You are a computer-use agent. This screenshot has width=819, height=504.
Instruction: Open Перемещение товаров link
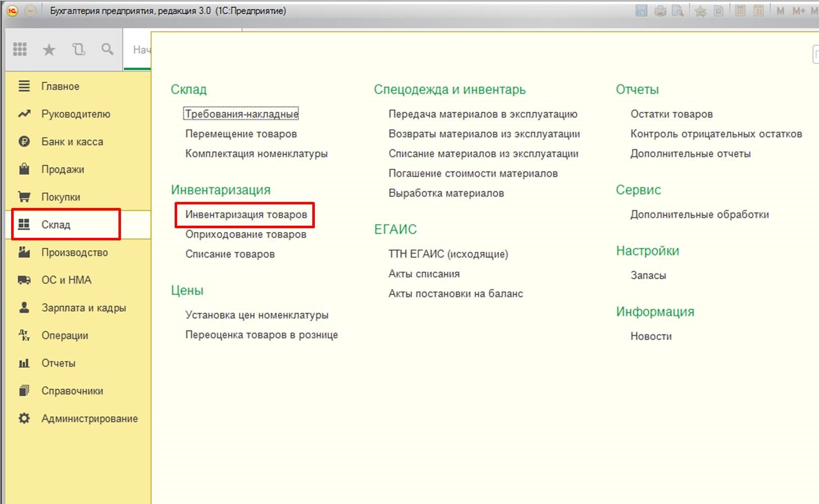point(241,134)
